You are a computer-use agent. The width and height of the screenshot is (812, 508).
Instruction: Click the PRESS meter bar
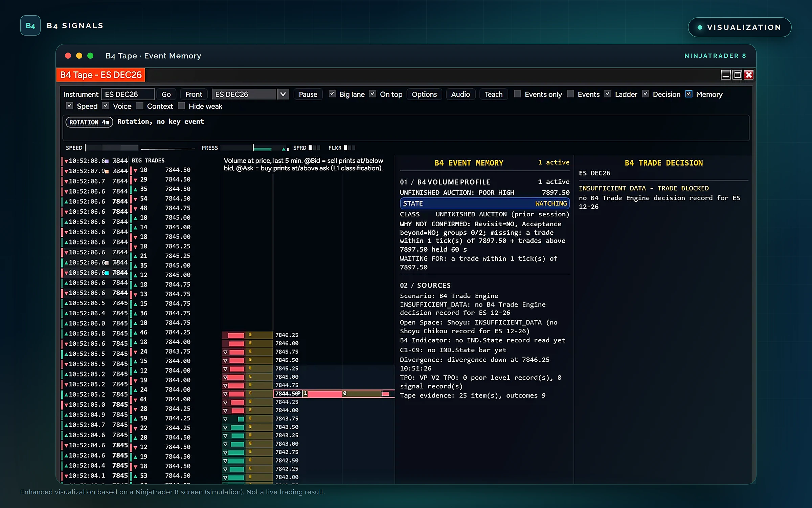pos(254,148)
